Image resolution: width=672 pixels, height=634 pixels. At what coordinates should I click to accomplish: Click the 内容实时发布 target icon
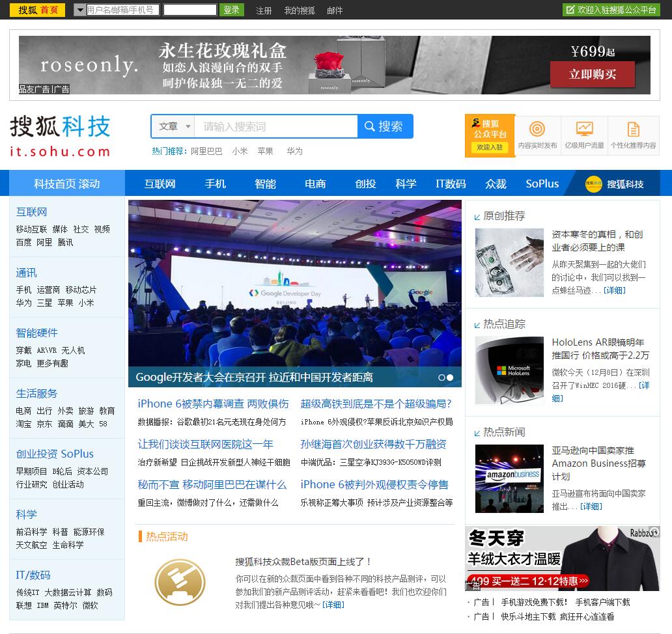click(537, 129)
